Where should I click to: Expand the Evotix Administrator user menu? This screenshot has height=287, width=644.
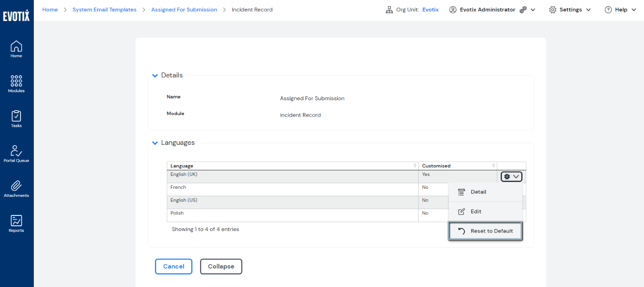[533, 10]
